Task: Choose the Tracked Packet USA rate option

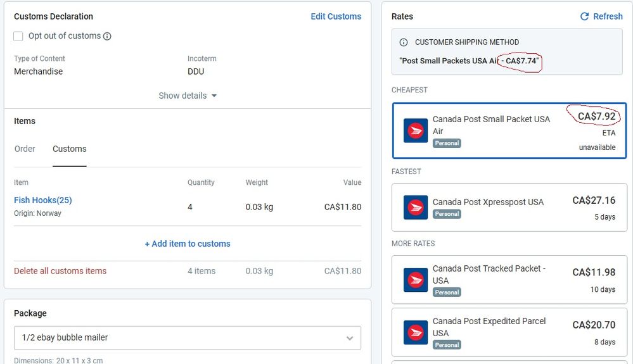Action: [x=509, y=280]
